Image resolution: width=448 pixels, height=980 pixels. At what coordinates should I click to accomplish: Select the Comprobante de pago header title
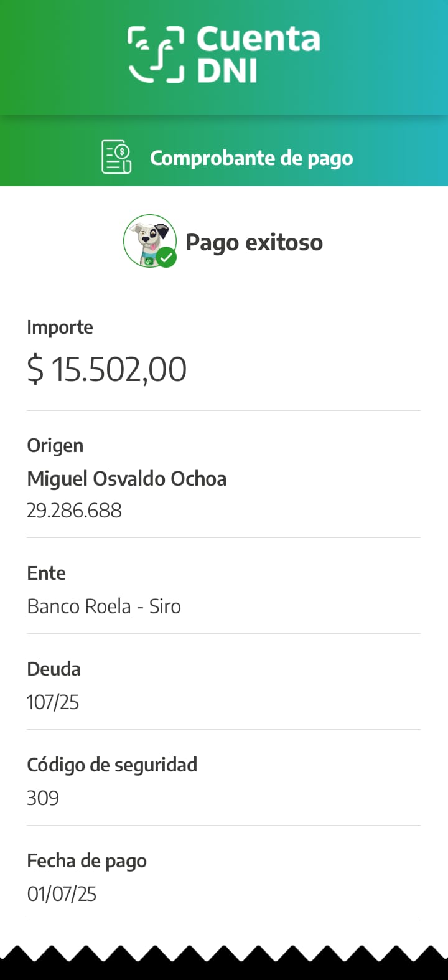pos(251,158)
